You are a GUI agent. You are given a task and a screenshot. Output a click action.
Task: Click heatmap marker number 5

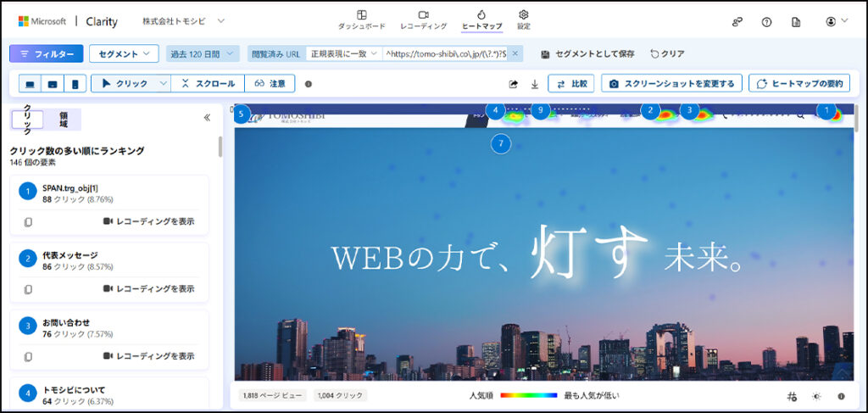[x=241, y=113]
